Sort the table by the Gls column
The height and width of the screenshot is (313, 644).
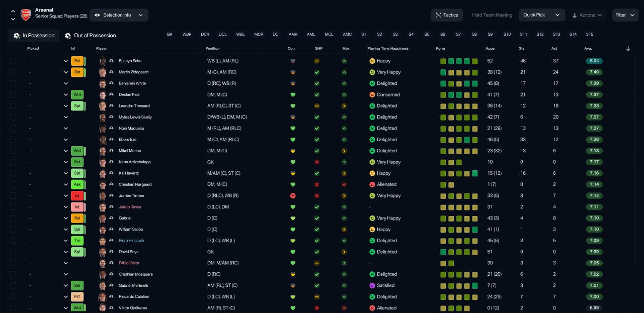click(x=521, y=49)
